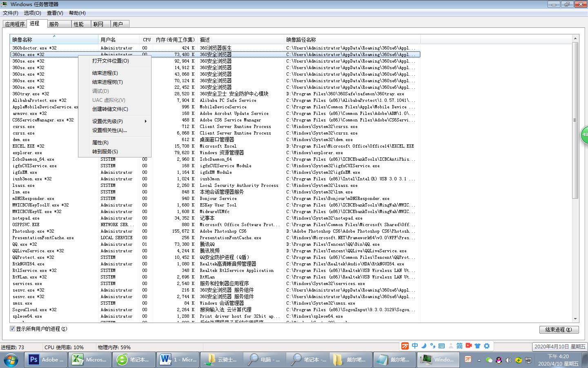Open Microsoft Excel from the taskbar
This screenshot has width=588, height=368.
click(89, 359)
